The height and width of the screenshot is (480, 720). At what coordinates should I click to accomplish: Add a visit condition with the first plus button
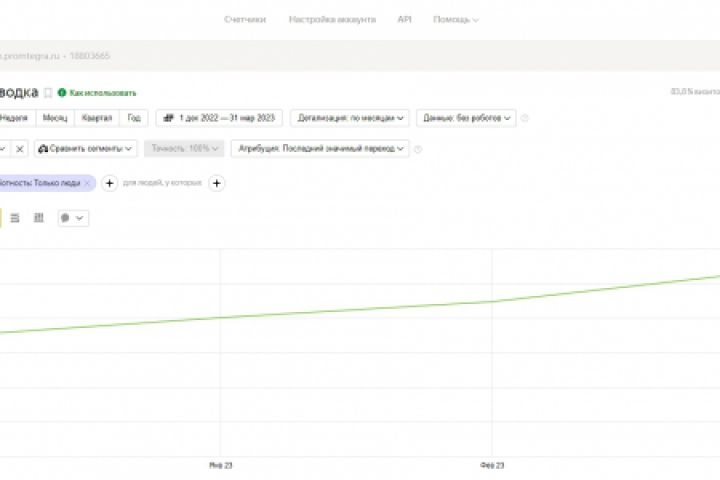[109, 183]
